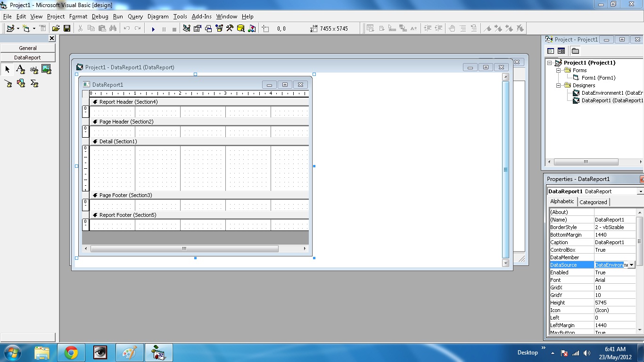The image size is (644, 362).
Task: Choose the RptImage tool
Action: tap(46, 69)
